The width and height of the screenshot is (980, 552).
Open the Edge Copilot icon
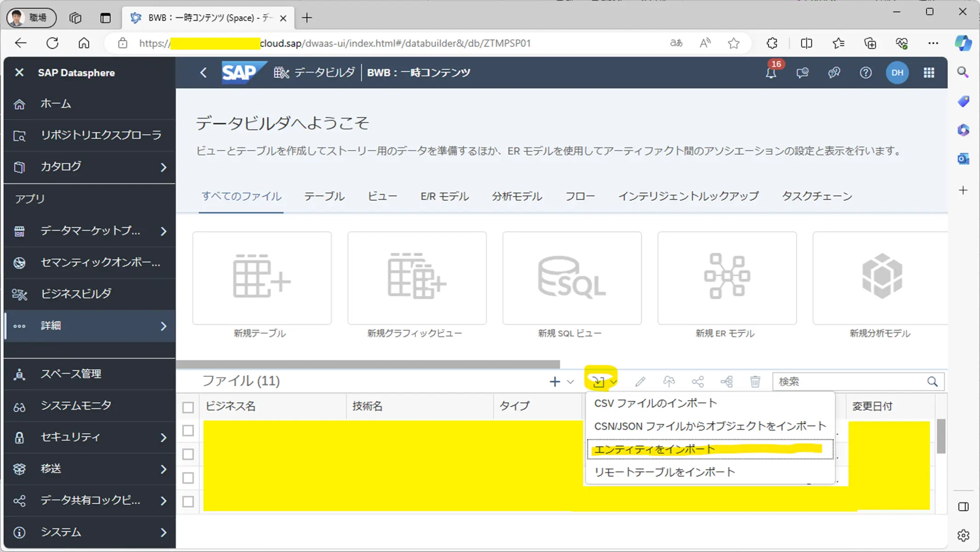(x=963, y=43)
